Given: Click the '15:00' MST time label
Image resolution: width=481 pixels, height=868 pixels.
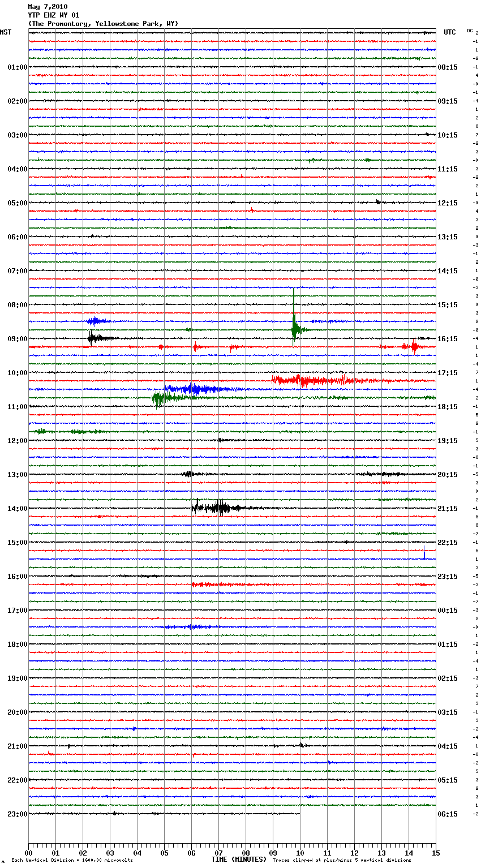Looking at the screenshot, I should pyautogui.click(x=18, y=543).
